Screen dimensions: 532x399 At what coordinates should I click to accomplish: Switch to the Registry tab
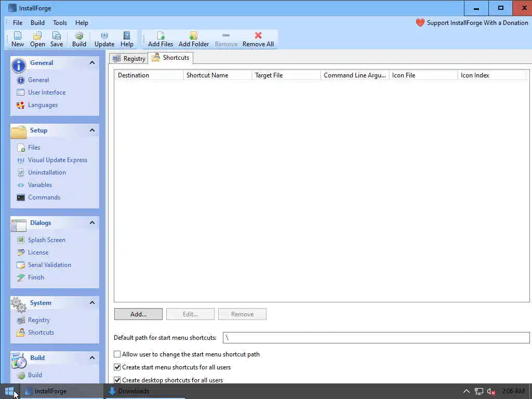click(129, 58)
